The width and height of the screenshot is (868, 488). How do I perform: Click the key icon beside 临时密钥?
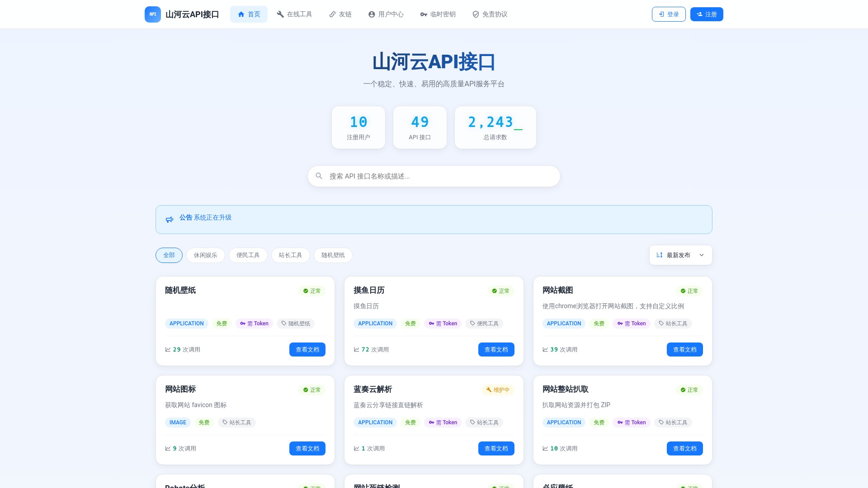click(424, 14)
